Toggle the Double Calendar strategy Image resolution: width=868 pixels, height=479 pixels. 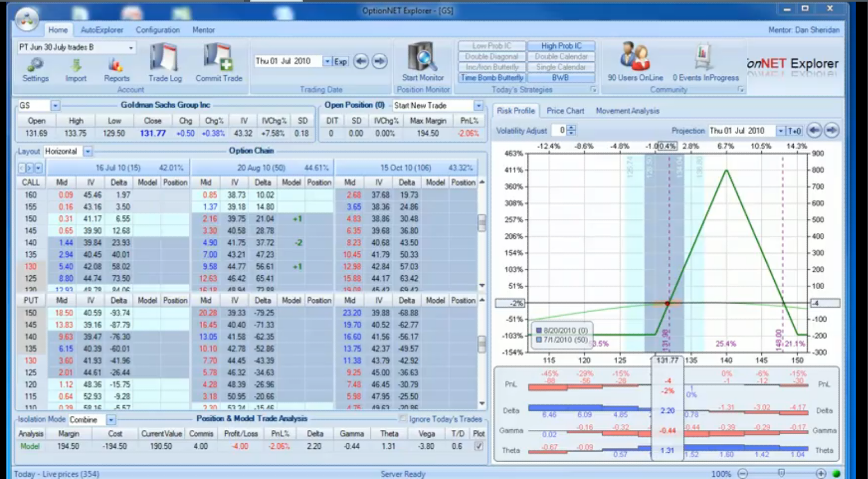click(561, 56)
